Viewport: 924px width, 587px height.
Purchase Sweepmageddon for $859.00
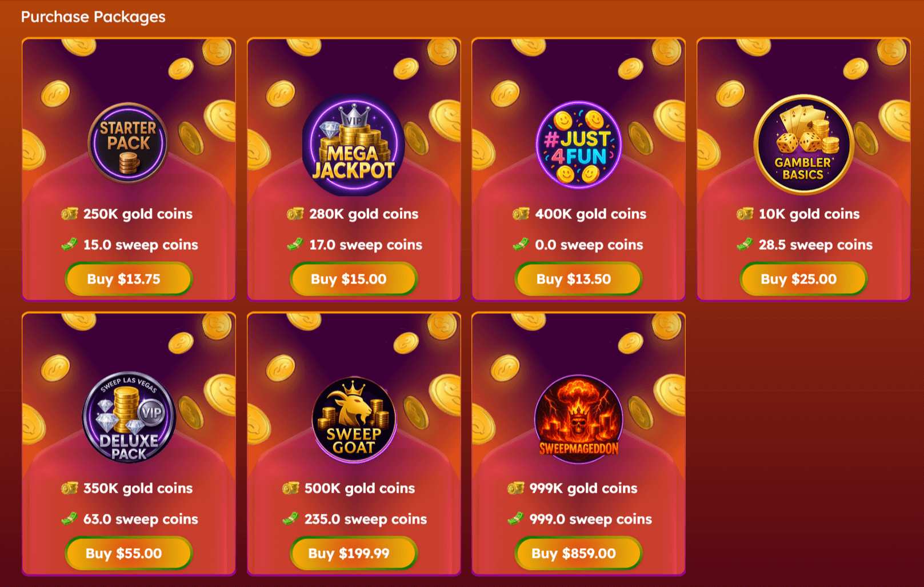579,553
